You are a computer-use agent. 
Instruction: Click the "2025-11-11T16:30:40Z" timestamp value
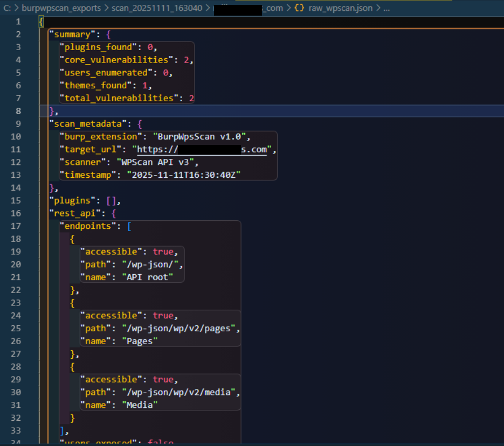183,175
